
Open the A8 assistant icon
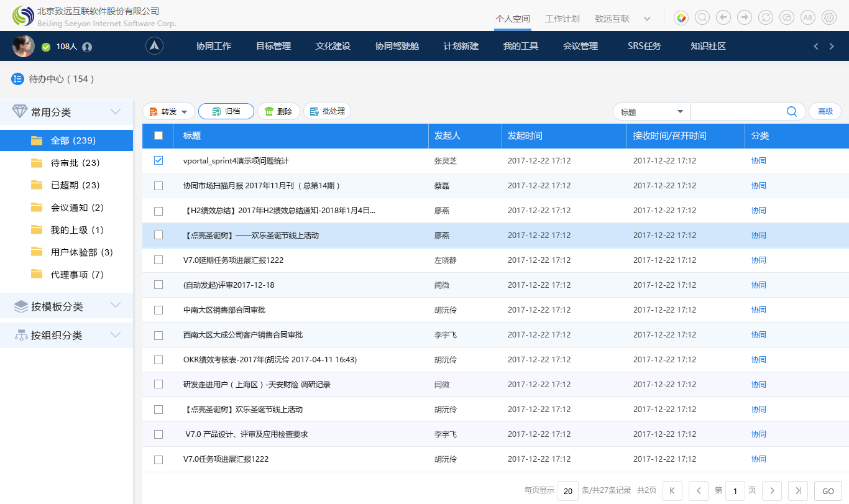pos(808,17)
